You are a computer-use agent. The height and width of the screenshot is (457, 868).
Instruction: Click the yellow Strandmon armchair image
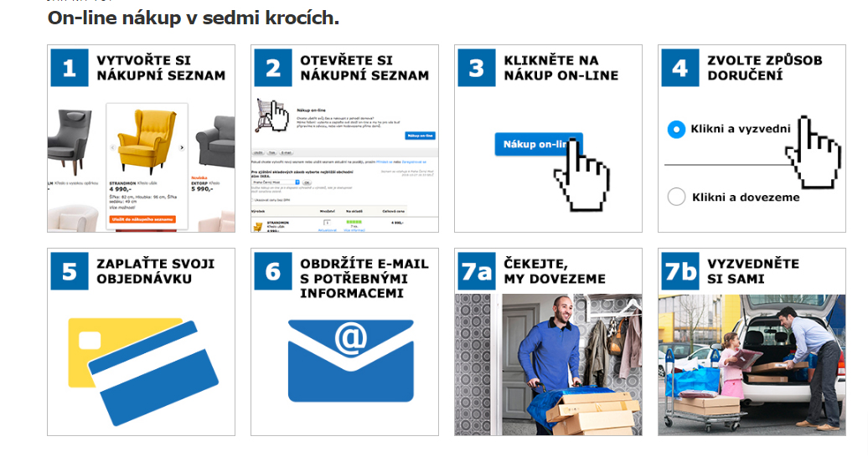tap(147, 141)
